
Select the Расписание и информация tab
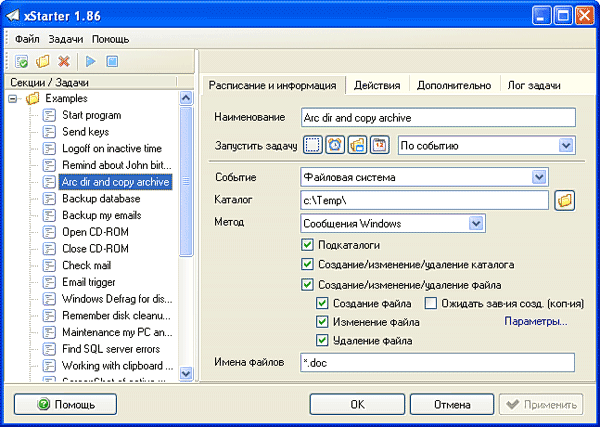pyautogui.click(x=272, y=85)
